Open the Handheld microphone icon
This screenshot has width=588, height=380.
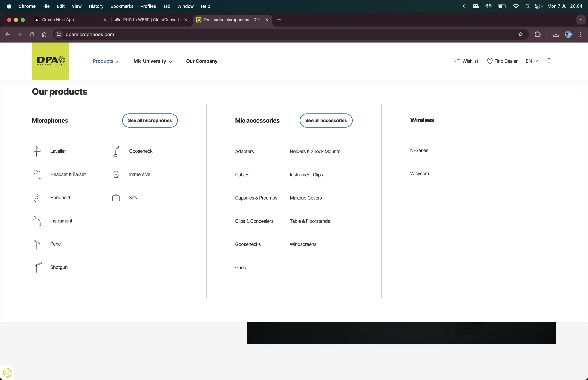pos(37,198)
